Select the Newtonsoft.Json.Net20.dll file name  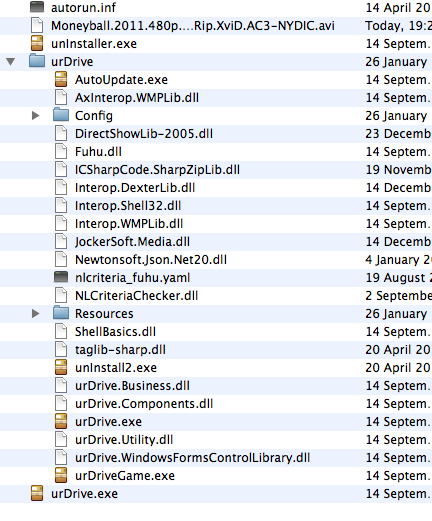click(151, 260)
